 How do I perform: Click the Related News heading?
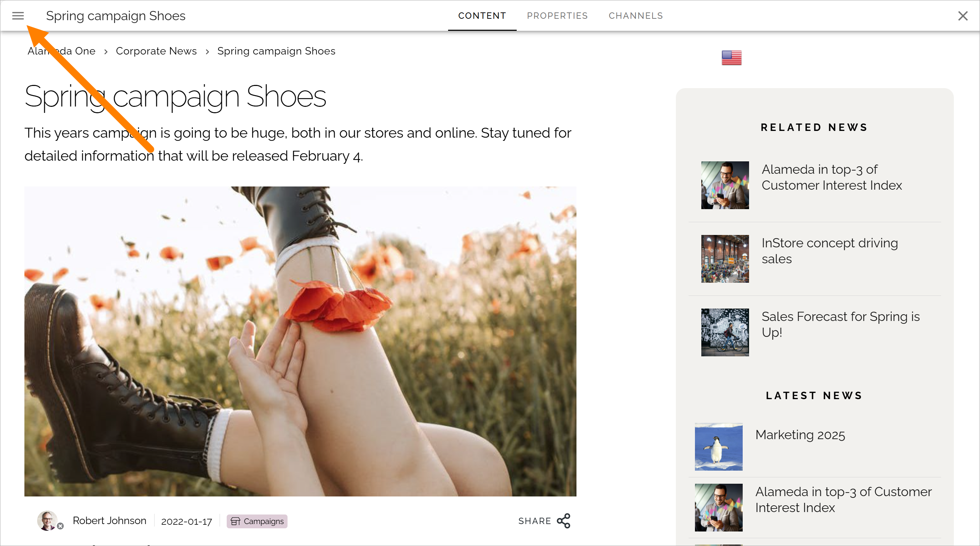814,127
